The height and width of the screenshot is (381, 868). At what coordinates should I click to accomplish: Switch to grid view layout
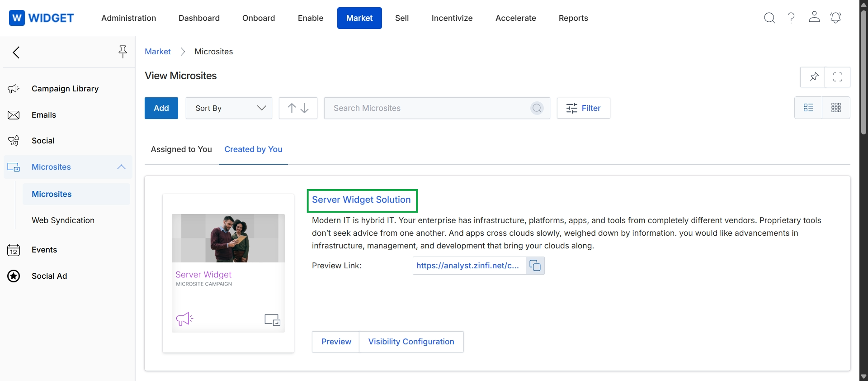[836, 108]
